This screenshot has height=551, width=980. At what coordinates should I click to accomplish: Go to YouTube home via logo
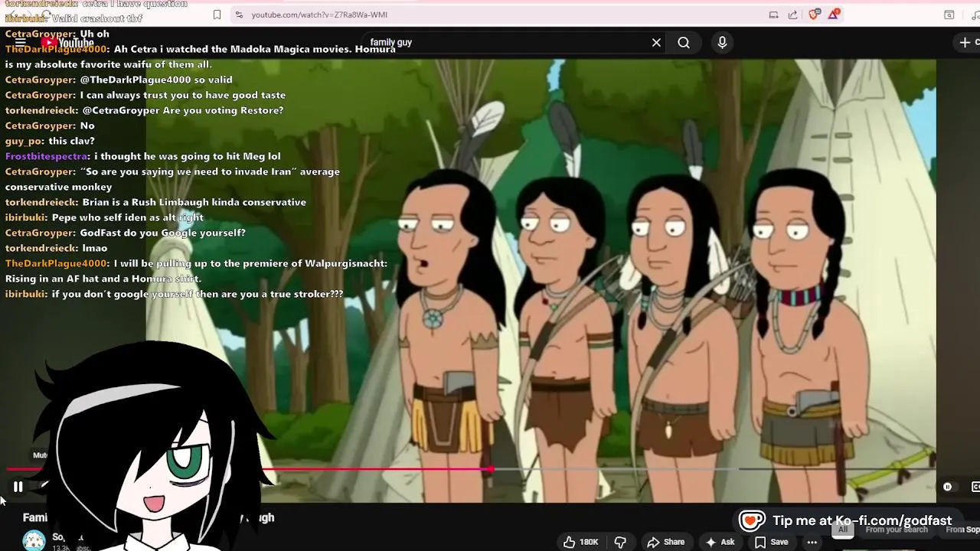(x=67, y=43)
